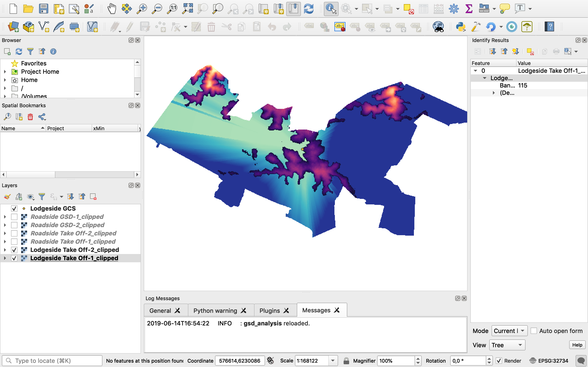The image size is (588, 367).
Task: Enable visibility of Roadside GSD-1_clipped layer
Action: click(14, 217)
